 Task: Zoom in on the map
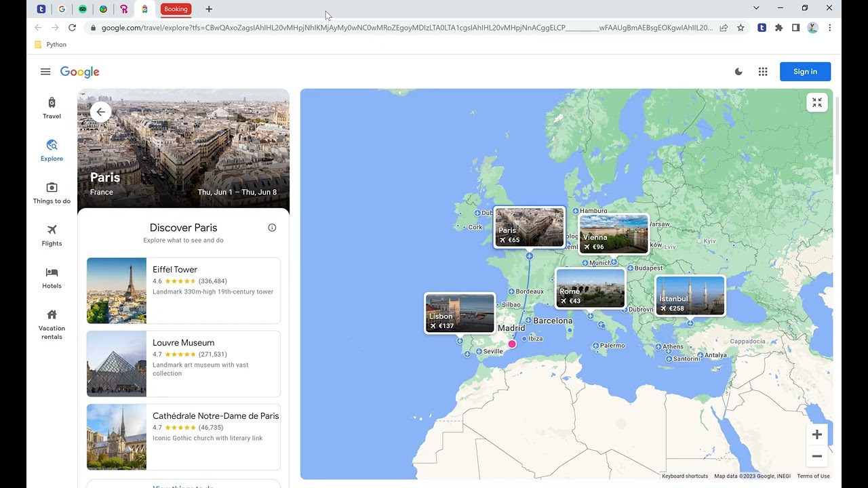(817, 434)
